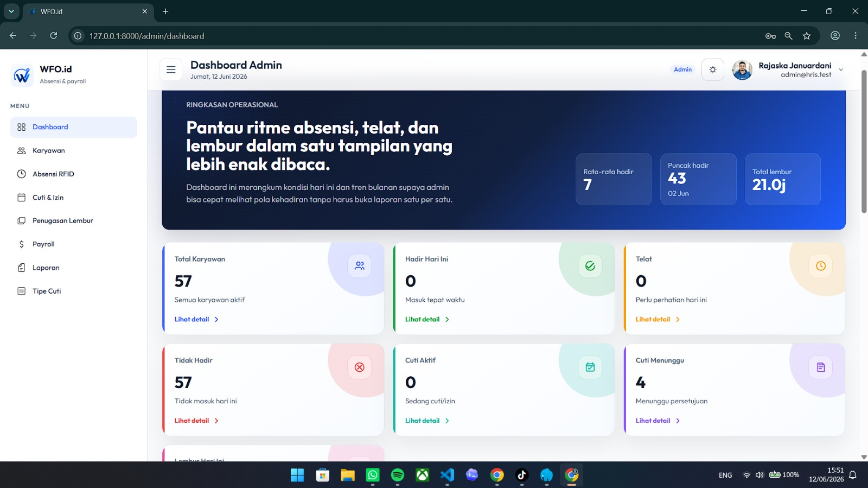
Task: Select the WFO.id browser tab
Action: (88, 11)
